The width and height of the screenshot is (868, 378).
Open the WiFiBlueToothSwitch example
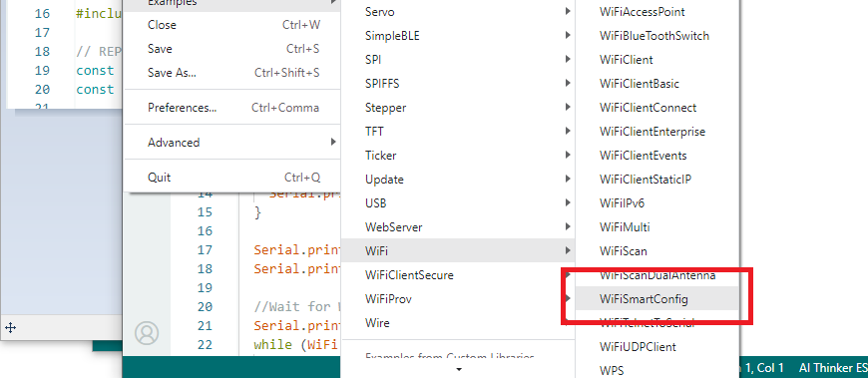(657, 36)
